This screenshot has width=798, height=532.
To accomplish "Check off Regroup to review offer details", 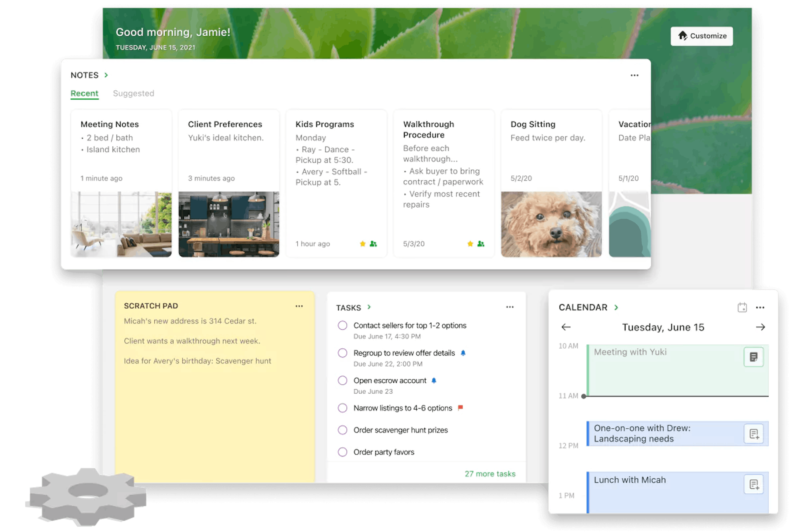I will click(342, 353).
